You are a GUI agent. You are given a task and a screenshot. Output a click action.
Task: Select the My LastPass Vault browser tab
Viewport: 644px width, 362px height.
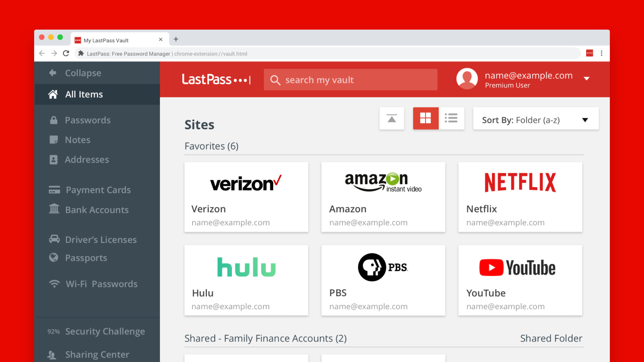click(120, 40)
